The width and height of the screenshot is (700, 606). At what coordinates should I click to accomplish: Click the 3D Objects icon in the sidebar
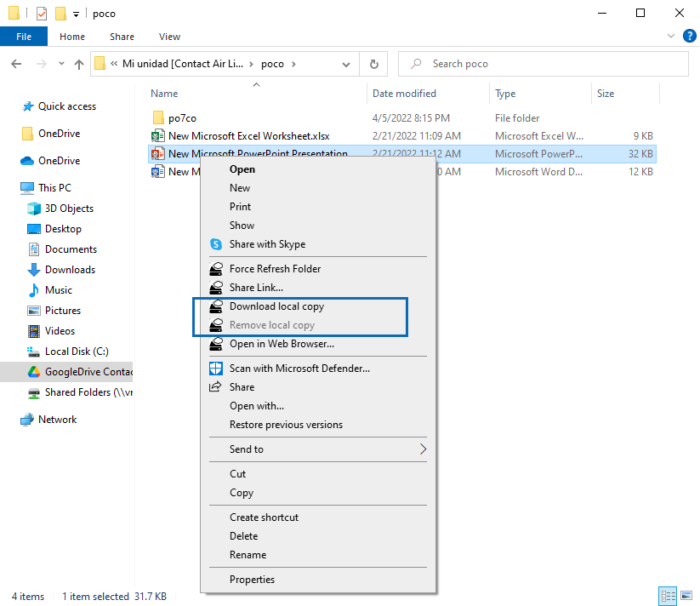[x=34, y=209]
